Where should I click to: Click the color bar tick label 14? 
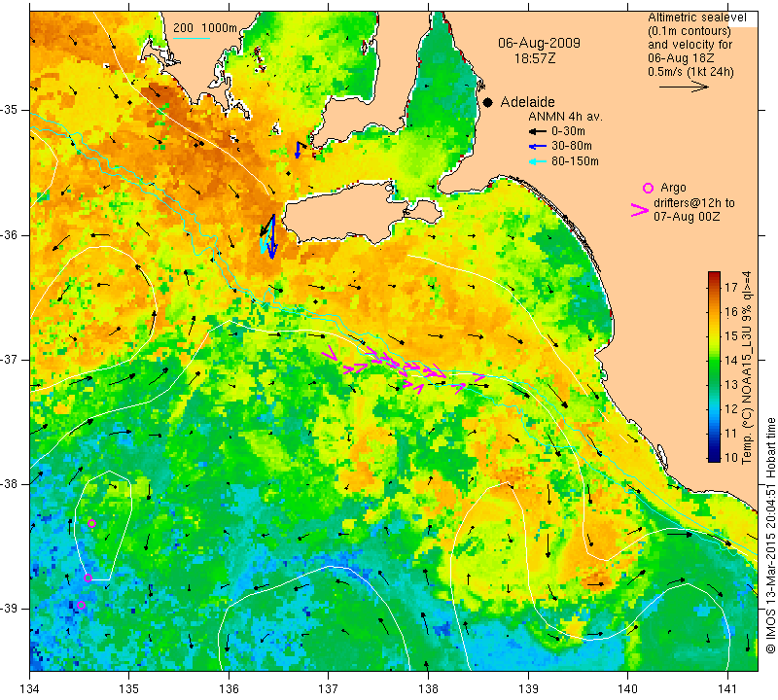coord(731,361)
